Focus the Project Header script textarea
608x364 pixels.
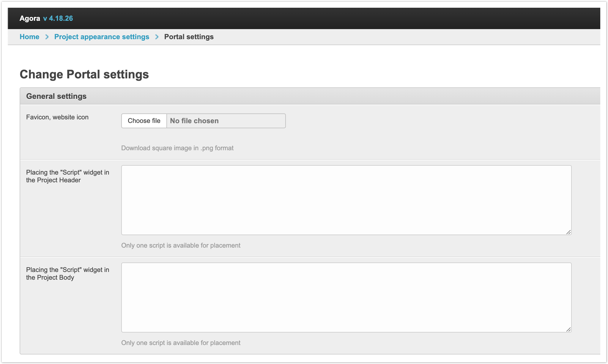(x=346, y=200)
